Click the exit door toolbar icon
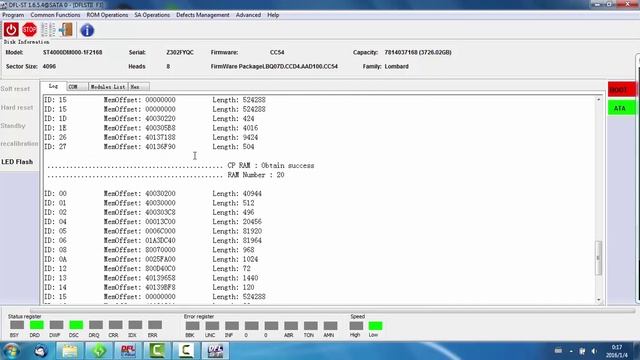 point(66,30)
